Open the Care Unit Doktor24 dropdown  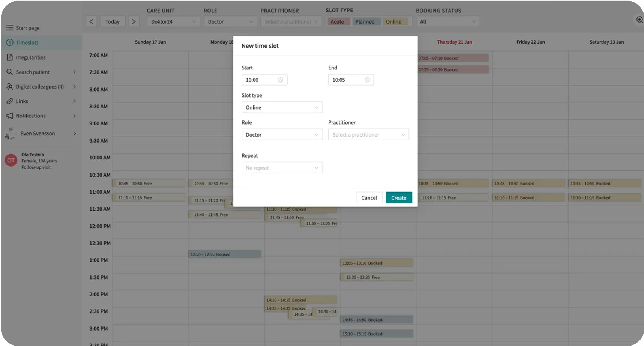173,22
